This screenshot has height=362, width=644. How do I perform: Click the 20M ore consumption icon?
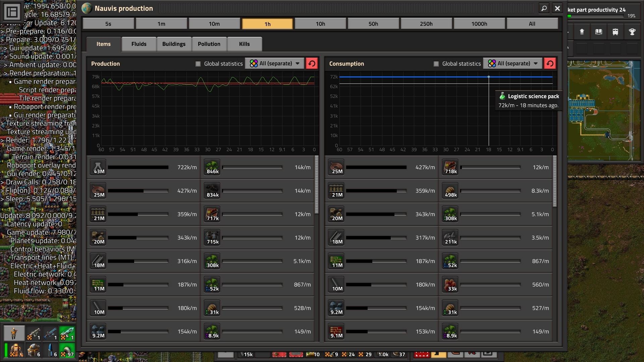[x=336, y=214]
